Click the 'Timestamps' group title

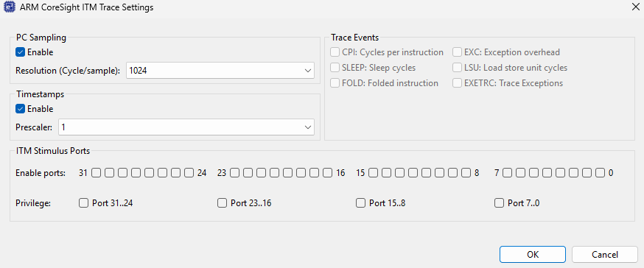[41, 94]
